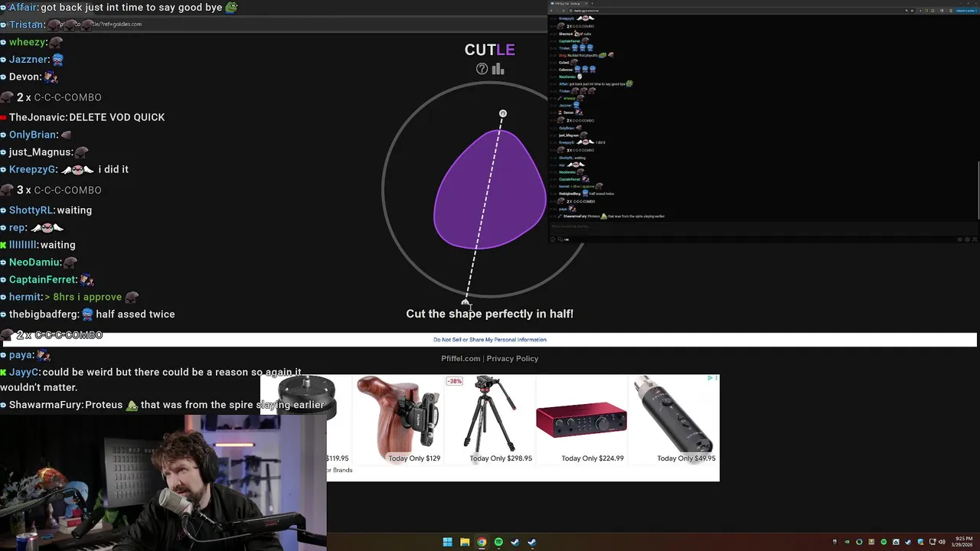Click Cut the shape perfectly in half text

pyautogui.click(x=490, y=314)
